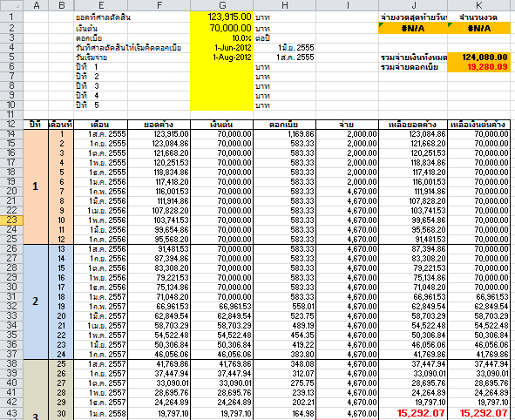Click table header 'จ่าย' in column I

(x=347, y=125)
